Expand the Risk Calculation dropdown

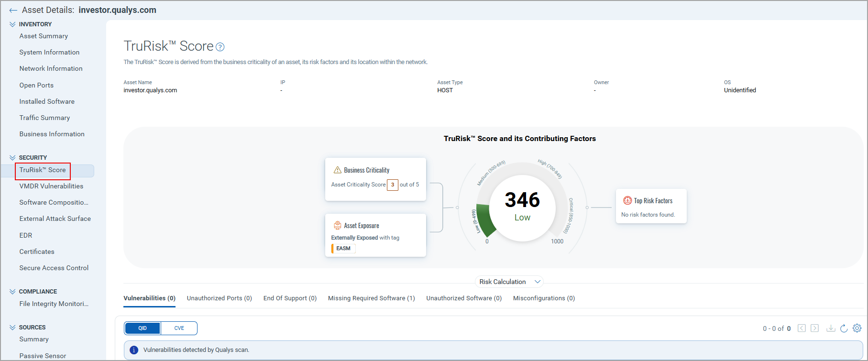509,282
